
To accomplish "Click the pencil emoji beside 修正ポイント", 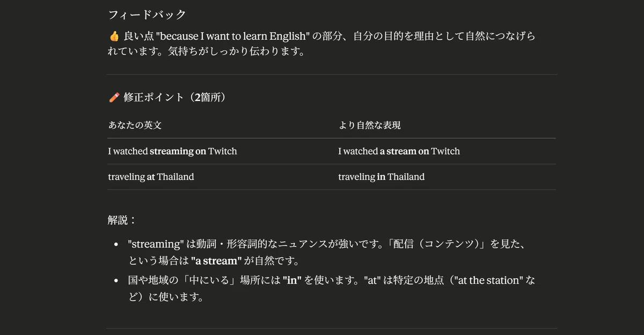I will pos(114,97).
